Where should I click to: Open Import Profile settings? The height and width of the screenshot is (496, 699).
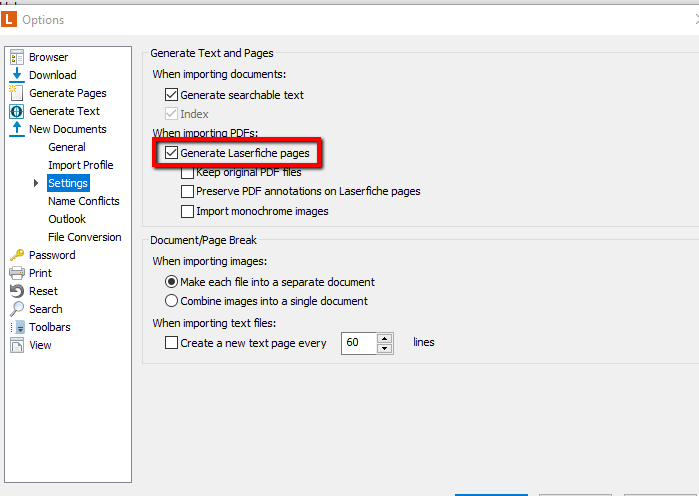81,165
